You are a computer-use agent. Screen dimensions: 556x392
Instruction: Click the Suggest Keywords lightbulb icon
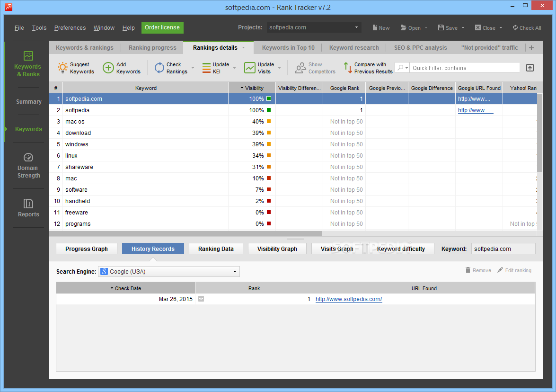[62, 68]
